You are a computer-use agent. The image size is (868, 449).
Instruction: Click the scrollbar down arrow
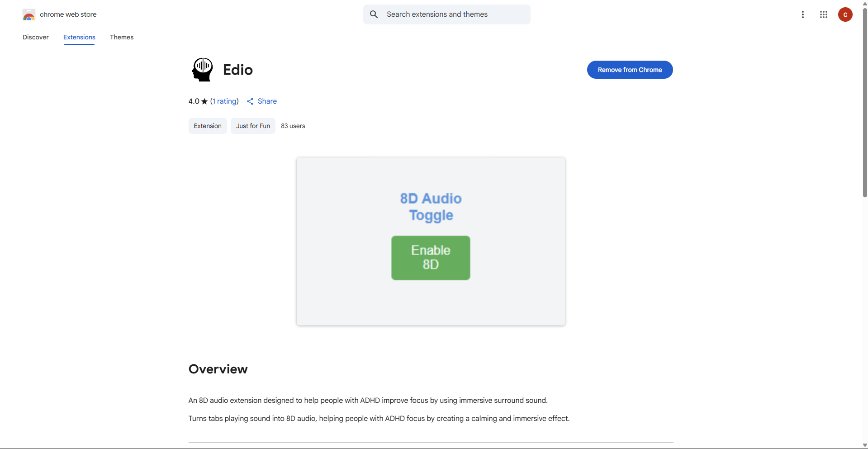click(865, 445)
